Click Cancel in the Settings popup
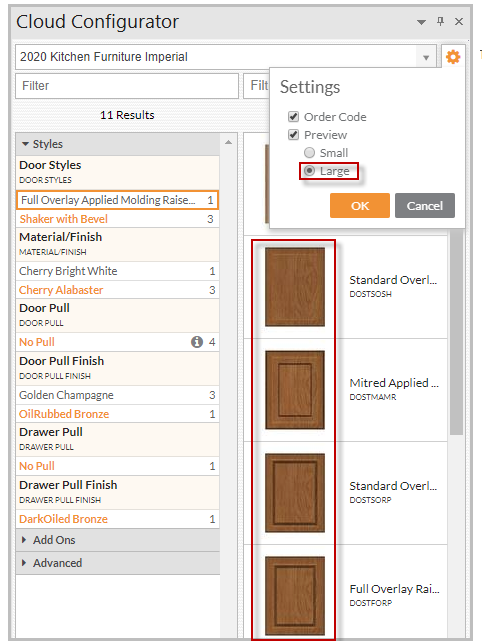Screen dimensions: 485x644 tap(425, 205)
